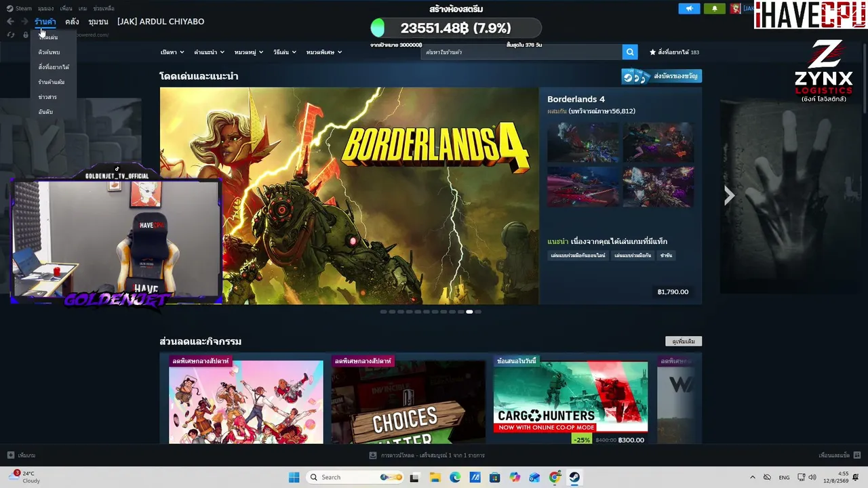Viewport: 868px width, 488px height.
Task: Open friends and chat icon at bottom right
Action: point(857,455)
